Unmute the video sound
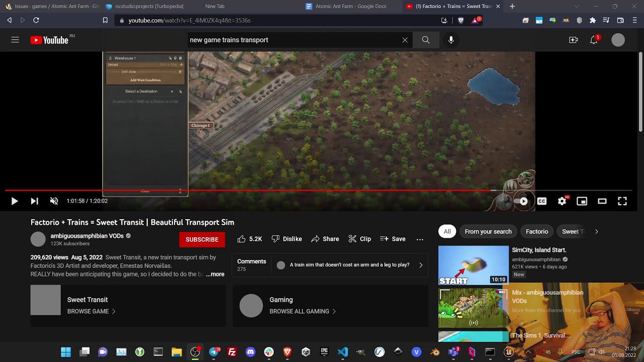The width and height of the screenshot is (644, 362). pyautogui.click(x=54, y=201)
